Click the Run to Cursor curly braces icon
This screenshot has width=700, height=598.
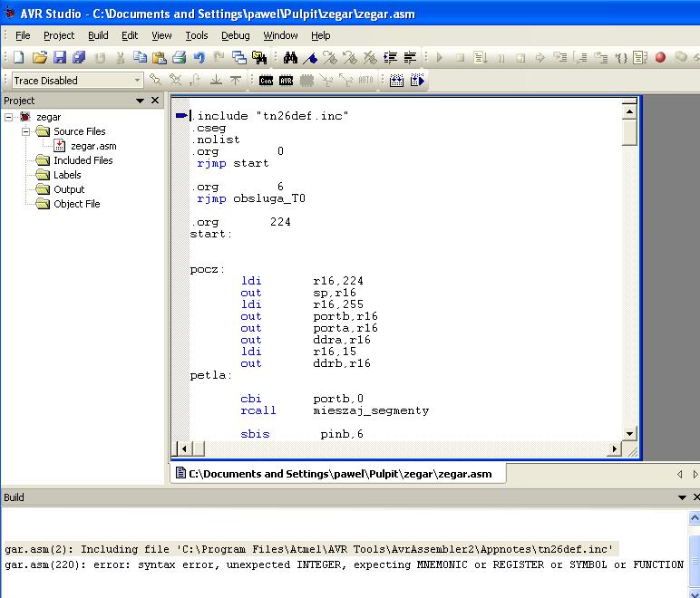coord(621,57)
